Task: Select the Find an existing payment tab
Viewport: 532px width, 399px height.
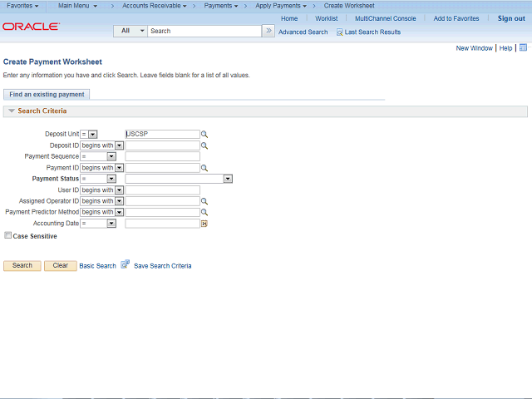Action: coord(47,94)
